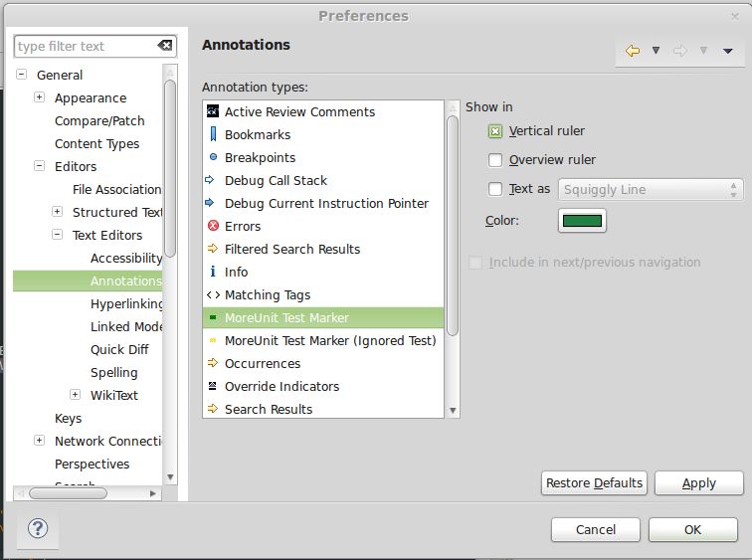
Task: Click the Apply button
Action: [x=698, y=482]
